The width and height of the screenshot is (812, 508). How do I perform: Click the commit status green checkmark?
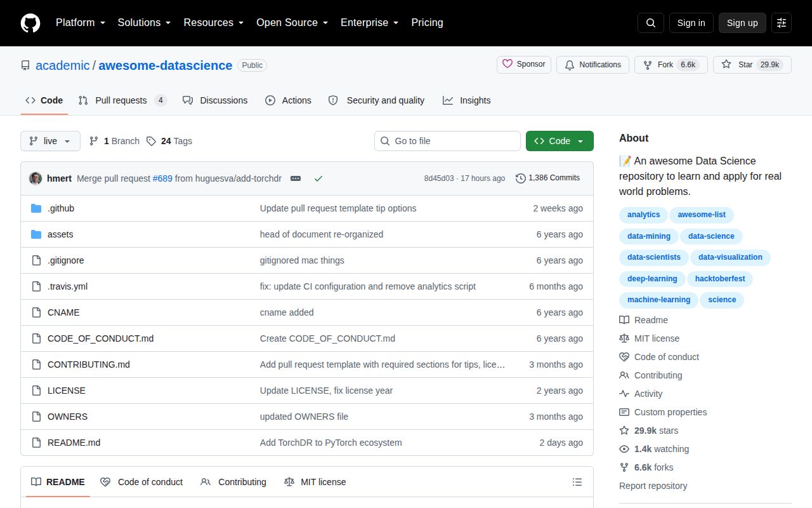[x=318, y=178]
